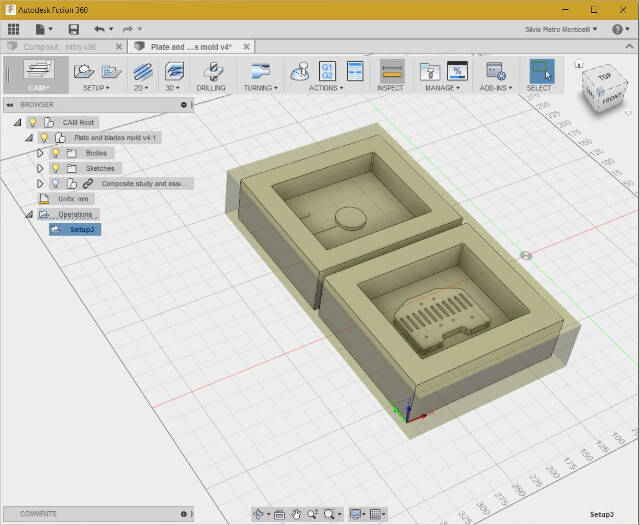The image size is (640, 525).
Task: Click the Simulate toolpath icon
Action: [300, 71]
